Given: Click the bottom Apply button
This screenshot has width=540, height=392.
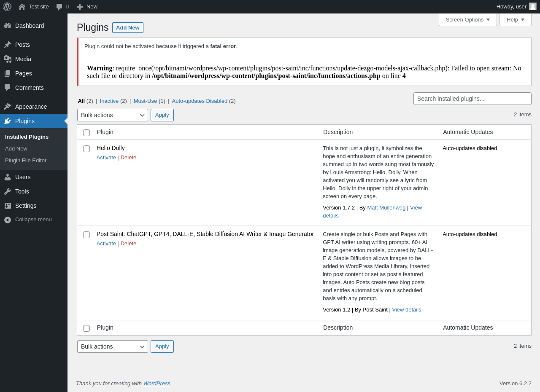Looking at the screenshot, I should coord(162,346).
